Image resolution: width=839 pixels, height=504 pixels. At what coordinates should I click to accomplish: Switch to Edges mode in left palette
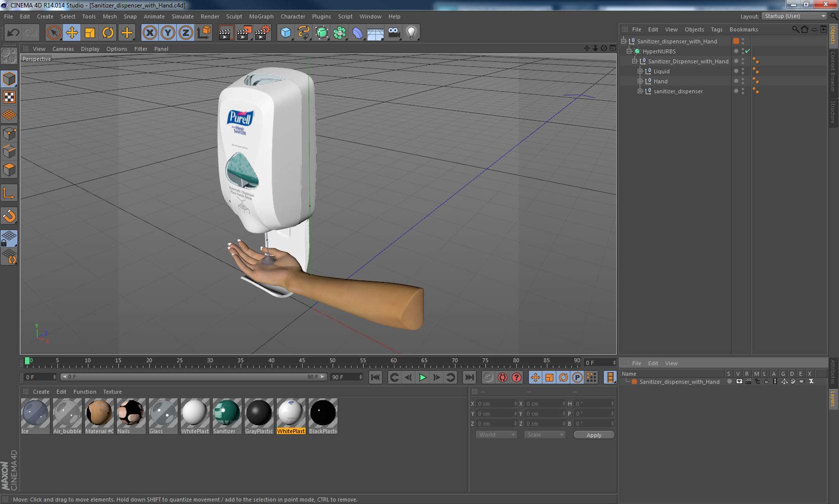click(x=9, y=151)
